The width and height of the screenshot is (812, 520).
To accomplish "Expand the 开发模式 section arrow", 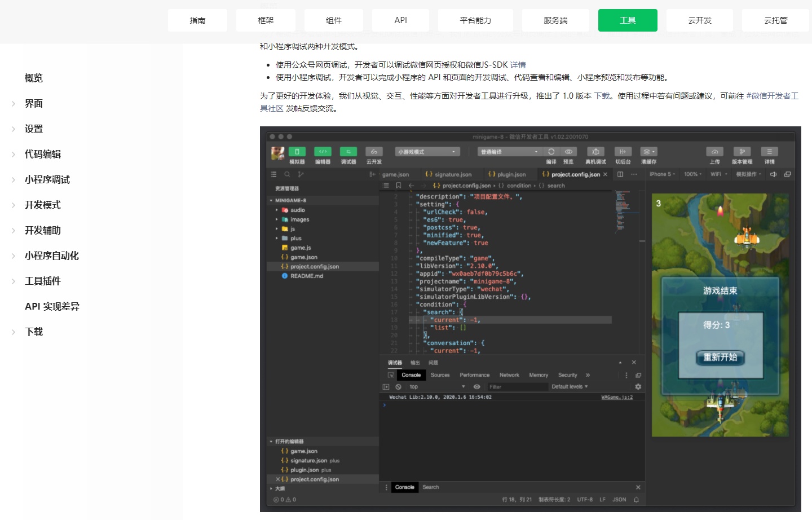I will click(14, 205).
